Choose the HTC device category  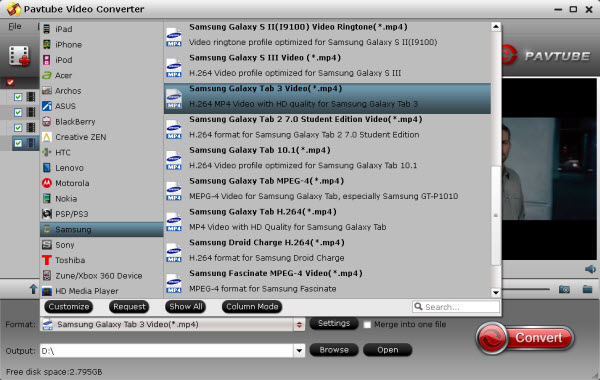click(101, 152)
